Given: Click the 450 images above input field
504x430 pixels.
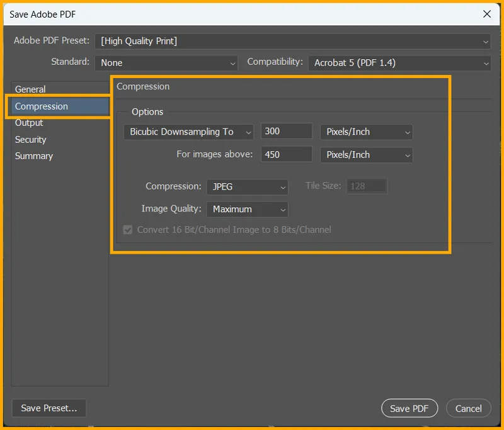Looking at the screenshot, I should pyautogui.click(x=286, y=154).
